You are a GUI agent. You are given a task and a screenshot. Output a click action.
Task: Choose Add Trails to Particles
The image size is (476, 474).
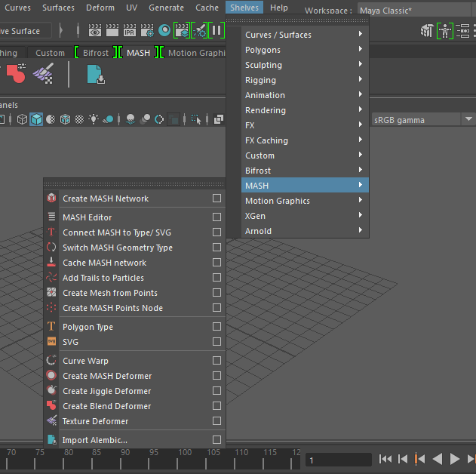[x=103, y=278]
